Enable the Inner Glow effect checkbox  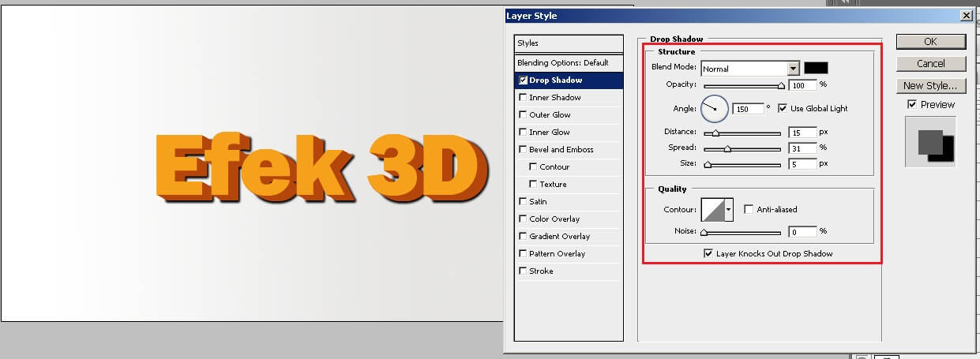pos(523,133)
